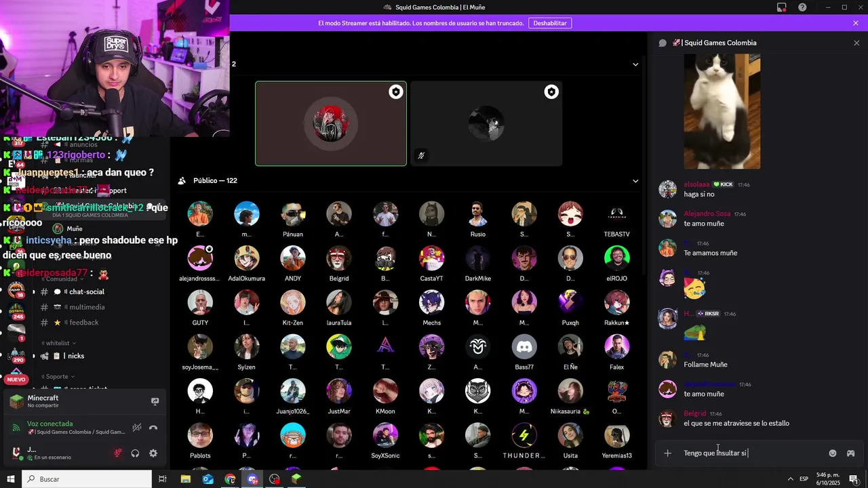Open File Explorer from the taskbar
Screen dimensions: 868x488
186,479
